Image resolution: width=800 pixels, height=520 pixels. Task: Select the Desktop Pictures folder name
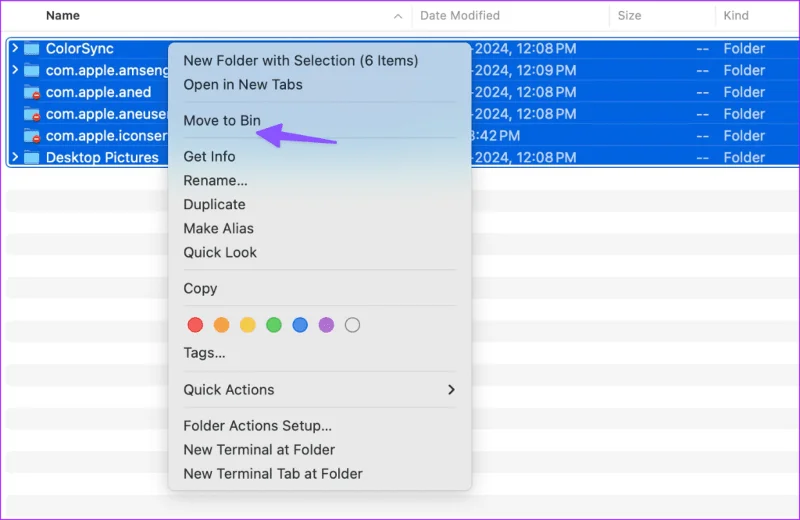(102, 158)
